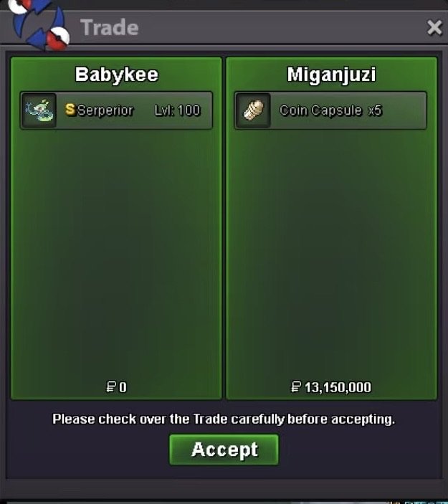Click the Lvl: 100 text
Image resolution: width=448 pixels, height=504 pixels.
coord(177,110)
